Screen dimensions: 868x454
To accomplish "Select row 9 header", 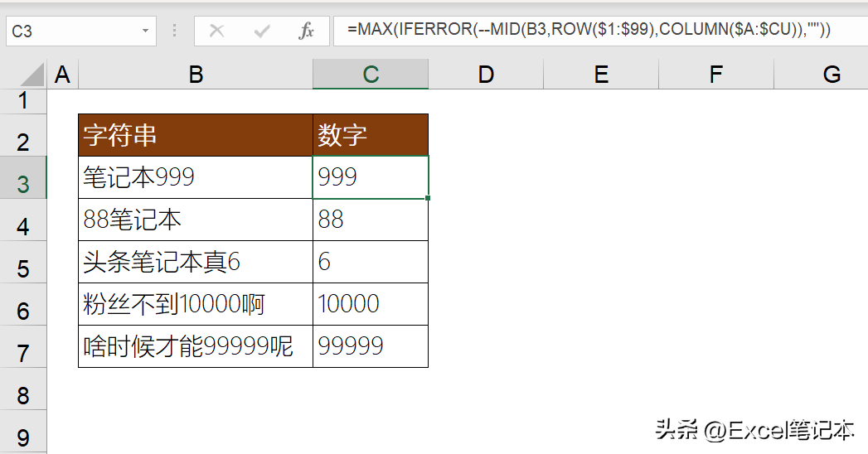I will pyautogui.click(x=22, y=432).
